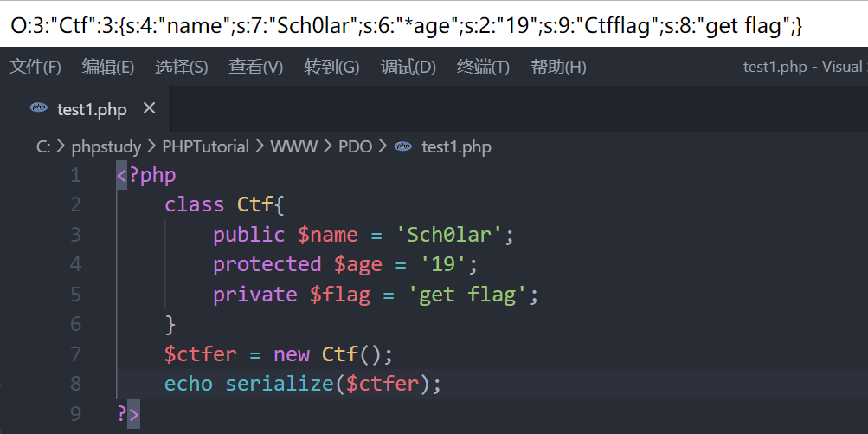Open the 终端(T) menu
868x434 pixels.
tap(483, 67)
